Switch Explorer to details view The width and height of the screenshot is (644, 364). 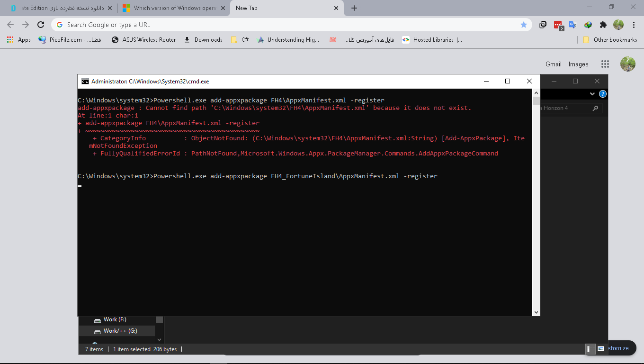tap(590, 349)
